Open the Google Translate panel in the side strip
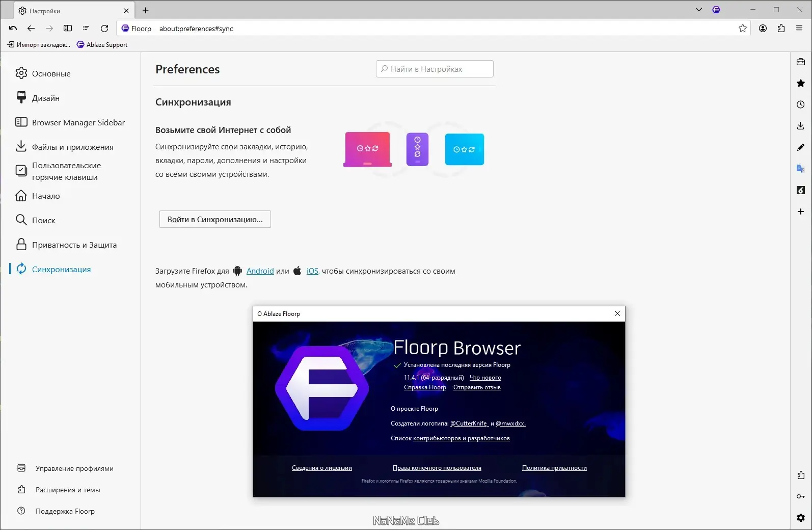 pyautogui.click(x=801, y=169)
